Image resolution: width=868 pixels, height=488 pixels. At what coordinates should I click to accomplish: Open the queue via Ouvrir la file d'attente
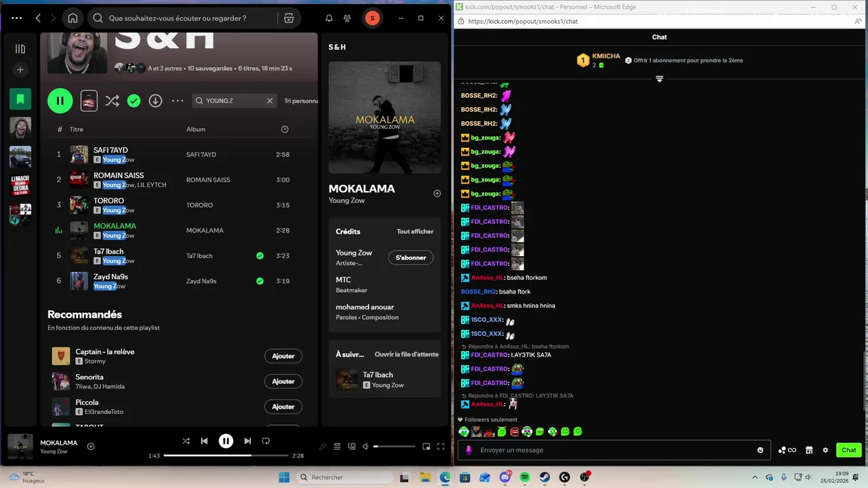point(407,354)
